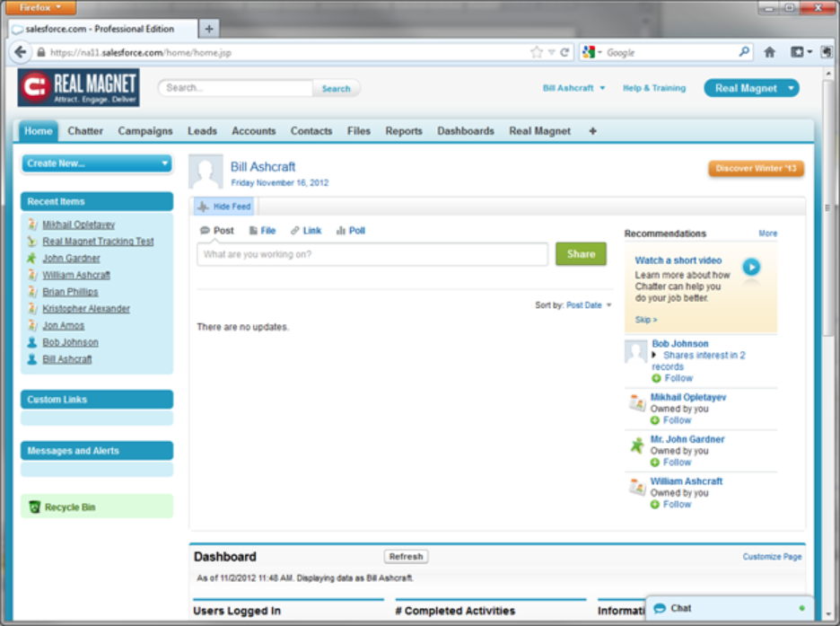Image resolution: width=840 pixels, height=626 pixels.
Task: Click the Chat speech bubble icon
Action: 660,608
